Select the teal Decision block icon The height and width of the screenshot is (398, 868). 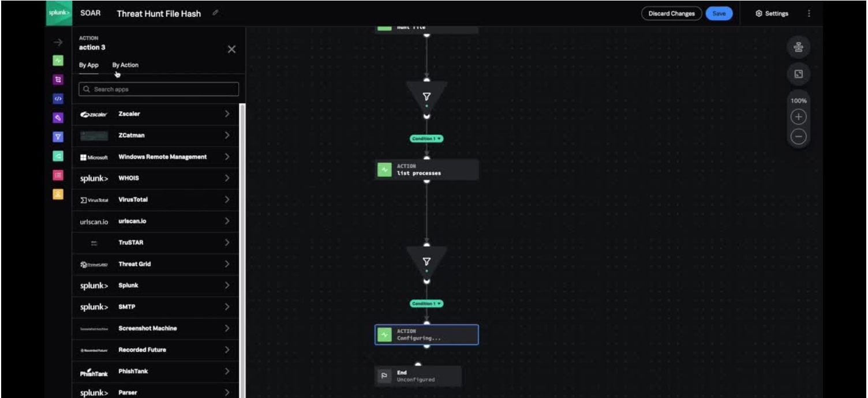point(58,156)
